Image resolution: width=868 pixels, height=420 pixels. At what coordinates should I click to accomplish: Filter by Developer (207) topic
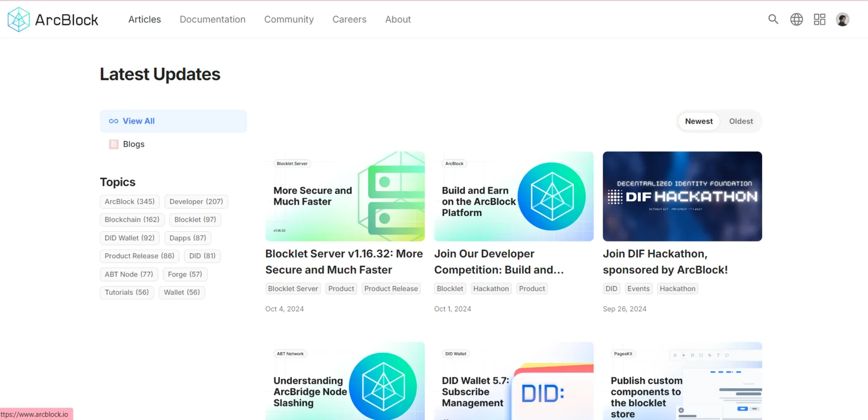coord(196,202)
